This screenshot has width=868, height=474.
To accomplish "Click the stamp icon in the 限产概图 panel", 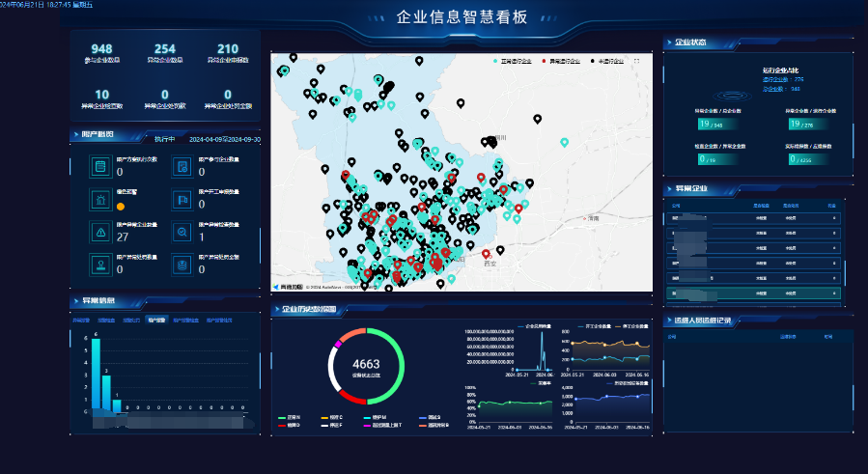I will 99,264.
